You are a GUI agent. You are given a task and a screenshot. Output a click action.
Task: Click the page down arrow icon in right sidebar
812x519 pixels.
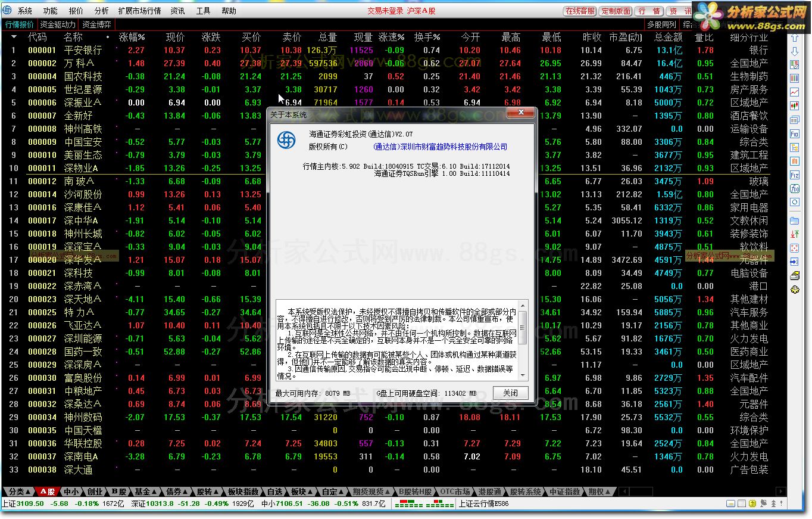click(x=794, y=52)
